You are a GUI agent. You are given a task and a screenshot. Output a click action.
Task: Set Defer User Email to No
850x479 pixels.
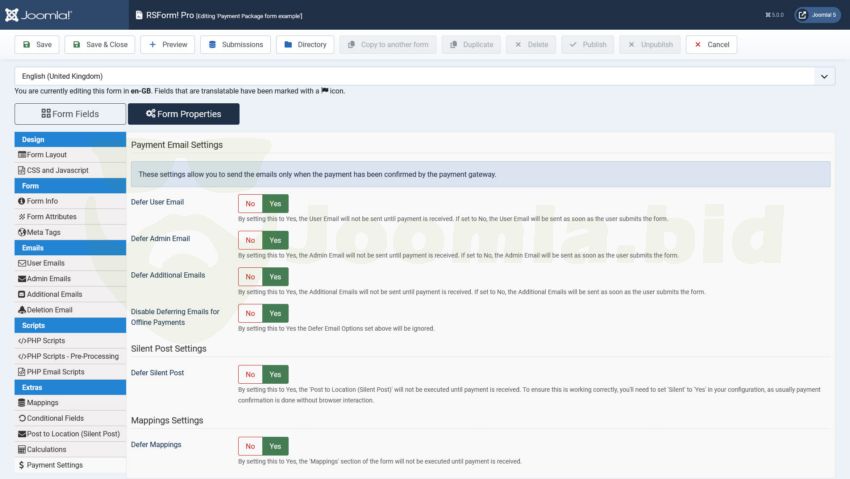pos(250,203)
